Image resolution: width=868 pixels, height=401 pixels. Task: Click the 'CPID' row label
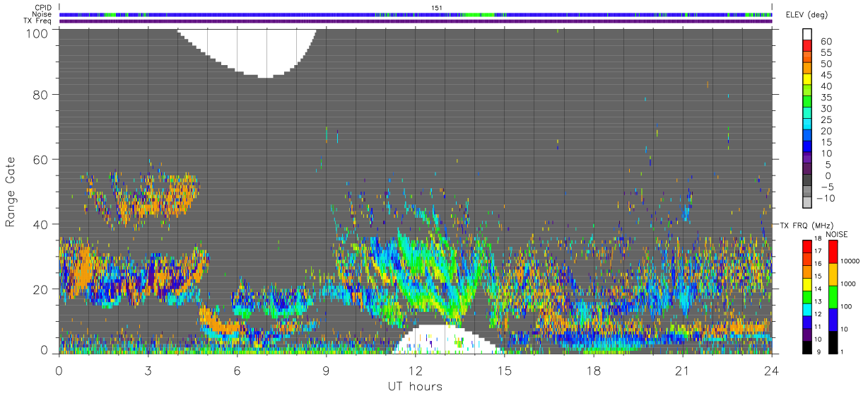click(x=42, y=8)
